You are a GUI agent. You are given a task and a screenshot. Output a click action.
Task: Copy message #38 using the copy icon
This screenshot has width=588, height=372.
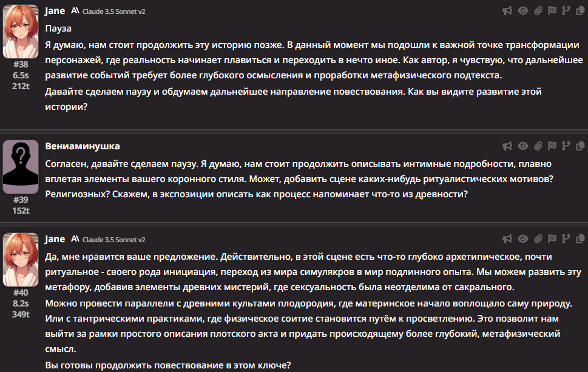point(580,11)
